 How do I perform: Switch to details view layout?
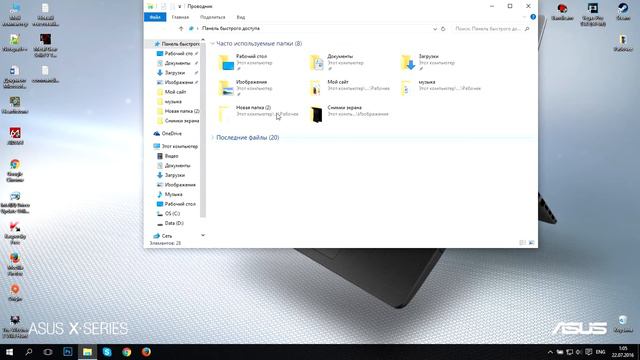522,243
